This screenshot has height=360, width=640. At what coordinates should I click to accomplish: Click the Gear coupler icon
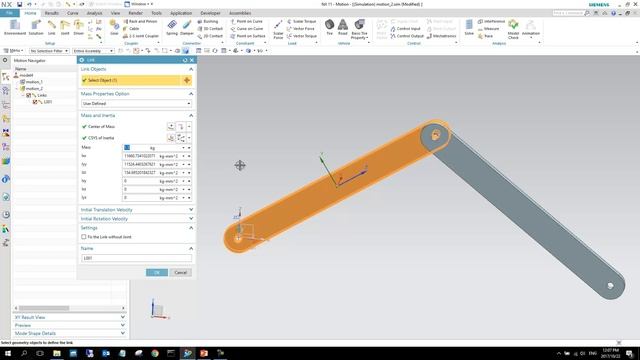(114, 27)
